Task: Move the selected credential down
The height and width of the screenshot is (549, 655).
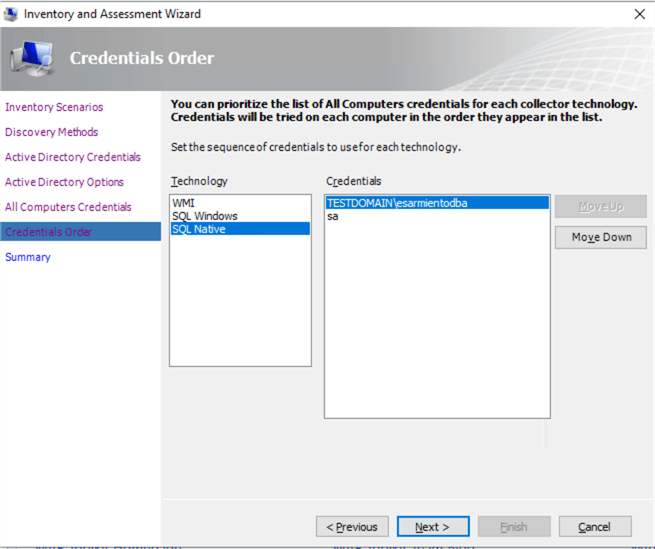Action: (601, 237)
